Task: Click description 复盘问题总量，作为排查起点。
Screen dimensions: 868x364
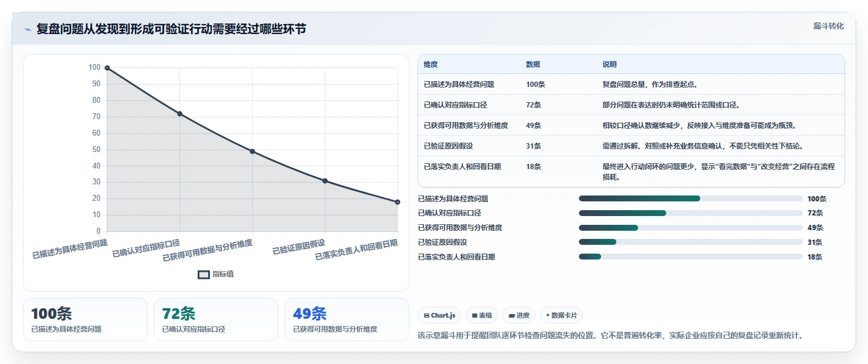Action: pyautogui.click(x=650, y=85)
